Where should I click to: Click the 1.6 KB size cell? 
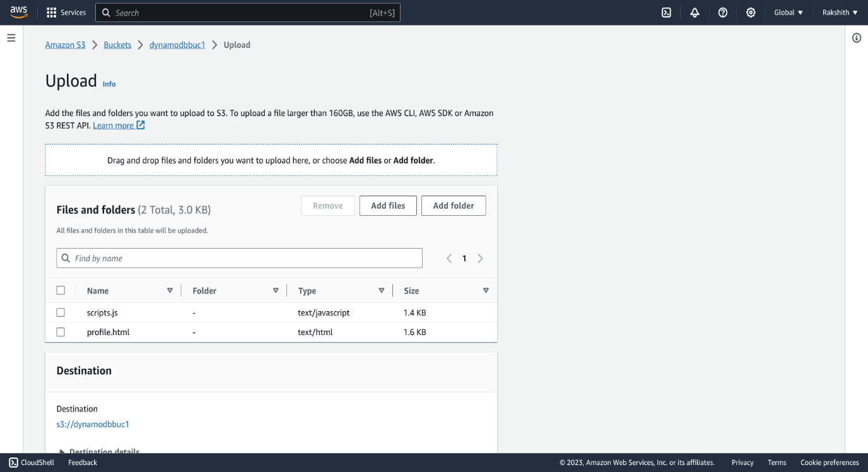pos(414,332)
